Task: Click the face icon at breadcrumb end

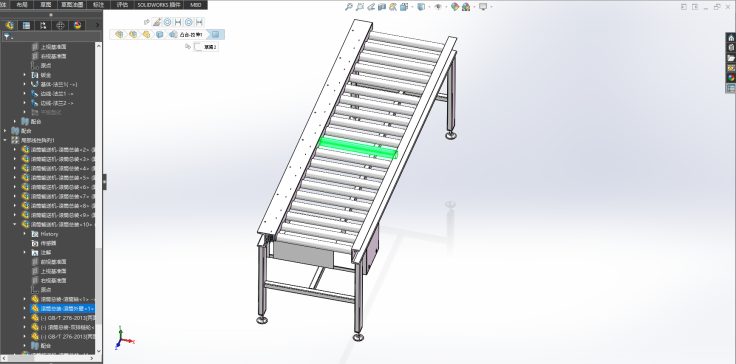Action: [x=215, y=34]
